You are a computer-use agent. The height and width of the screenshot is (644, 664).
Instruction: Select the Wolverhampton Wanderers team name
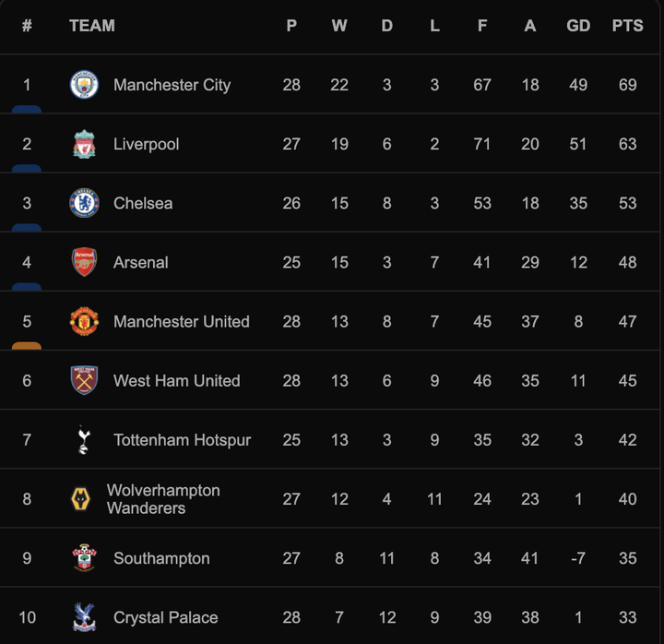click(x=163, y=499)
